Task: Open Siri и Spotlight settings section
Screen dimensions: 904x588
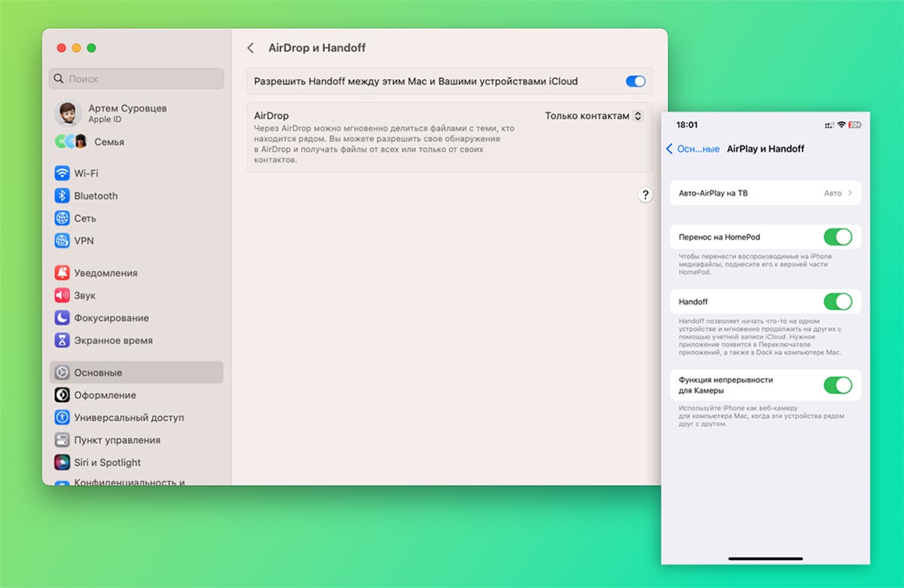Action: (x=136, y=462)
